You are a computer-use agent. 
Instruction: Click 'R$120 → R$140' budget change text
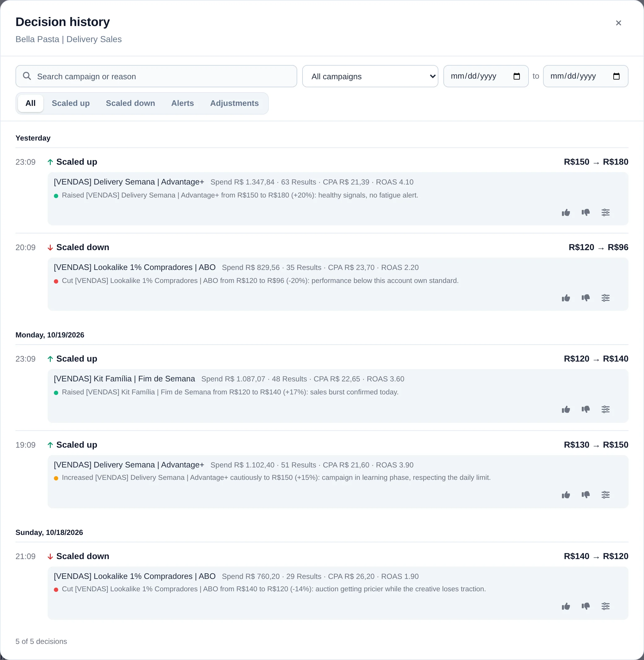click(x=596, y=359)
